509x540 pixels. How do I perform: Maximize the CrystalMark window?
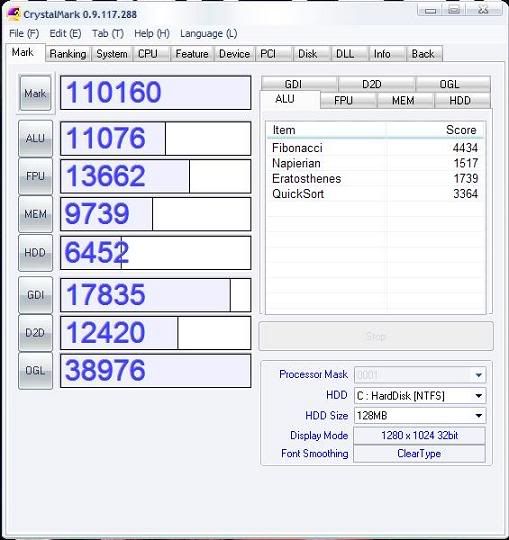455,10
